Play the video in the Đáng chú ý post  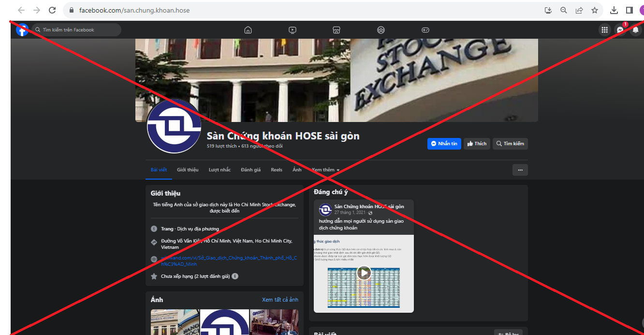pos(364,273)
